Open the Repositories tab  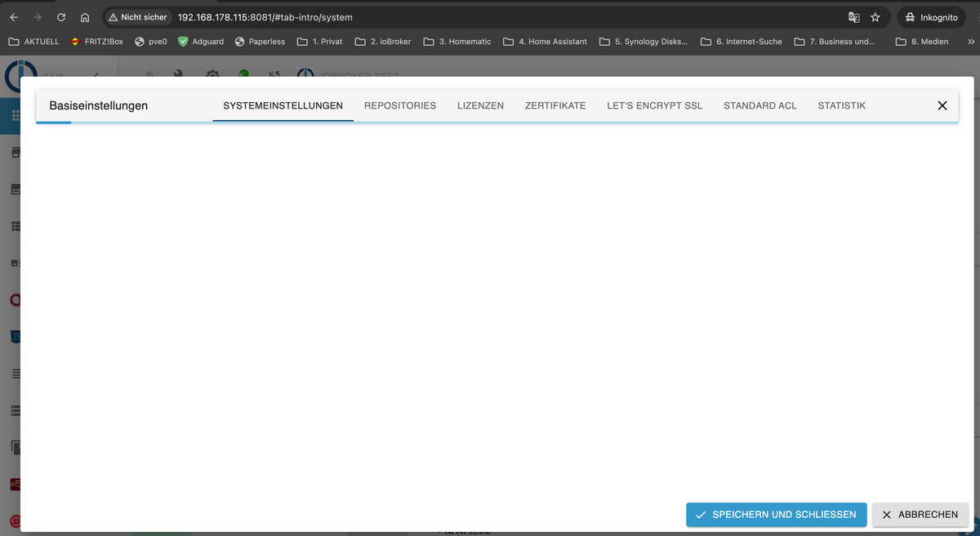[x=400, y=105]
